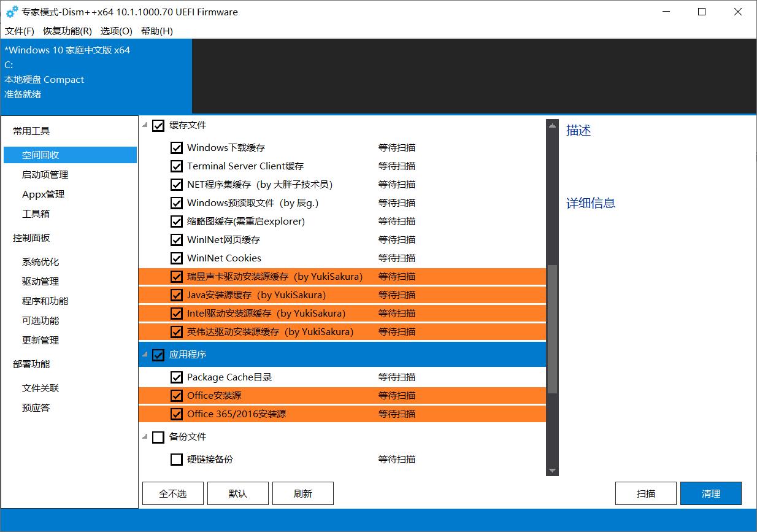The height and width of the screenshot is (532, 757).
Task: Select the Windows 10 家庭中文版 x64 system tile
Action: [x=96, y=76]
